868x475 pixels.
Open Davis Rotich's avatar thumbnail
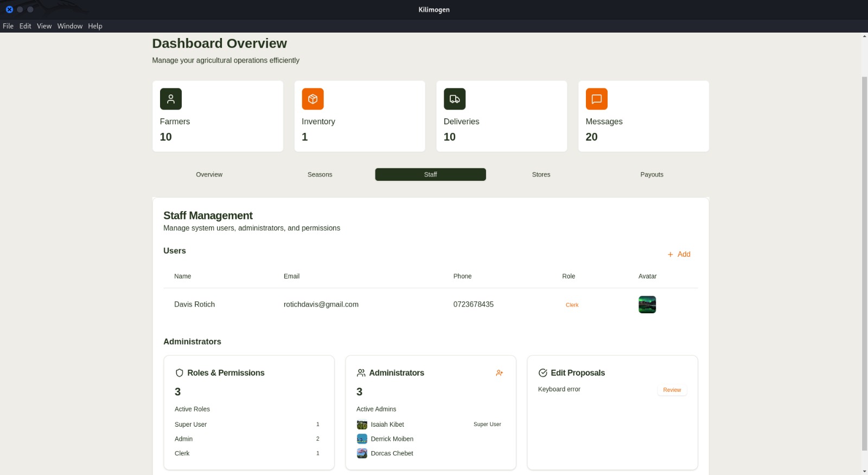[647, 305]
